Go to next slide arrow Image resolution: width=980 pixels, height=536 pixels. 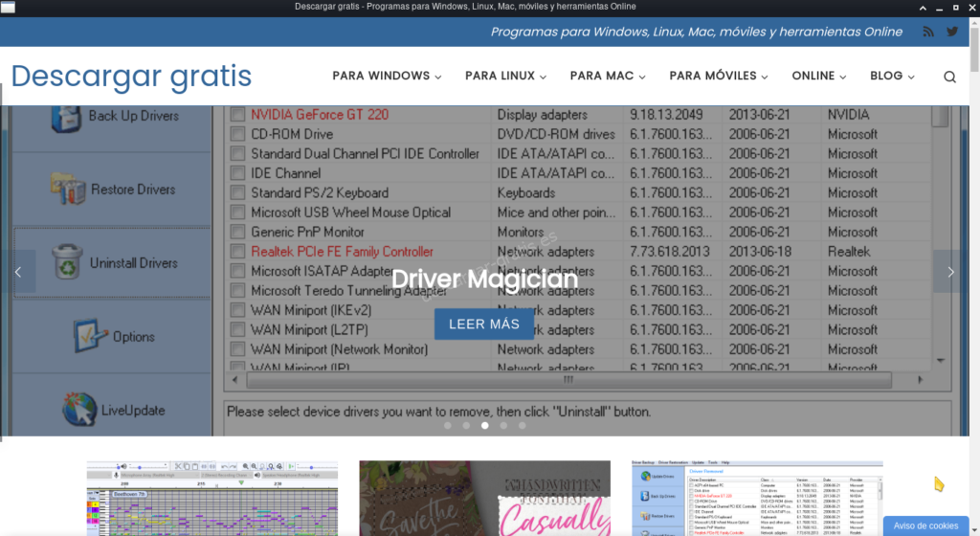[x=950, y=272]
